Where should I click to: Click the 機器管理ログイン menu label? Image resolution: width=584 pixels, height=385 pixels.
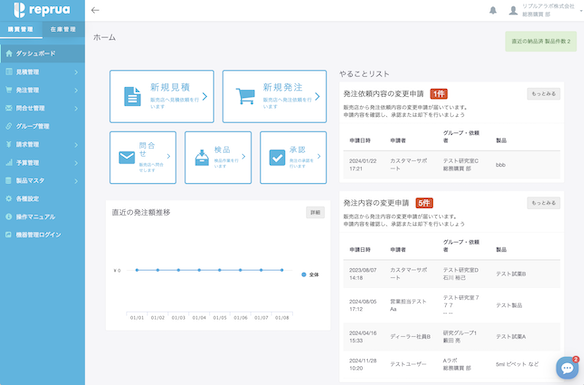(38, 235)
